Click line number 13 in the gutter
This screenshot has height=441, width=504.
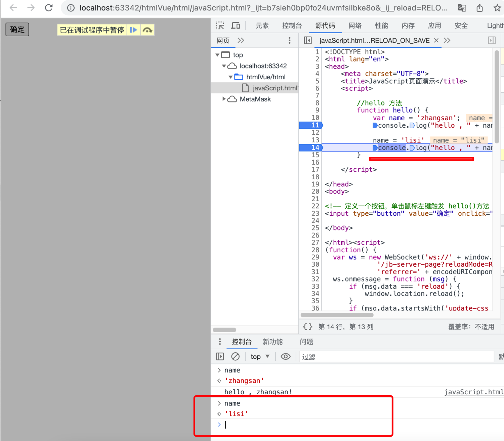coord(315,140)
